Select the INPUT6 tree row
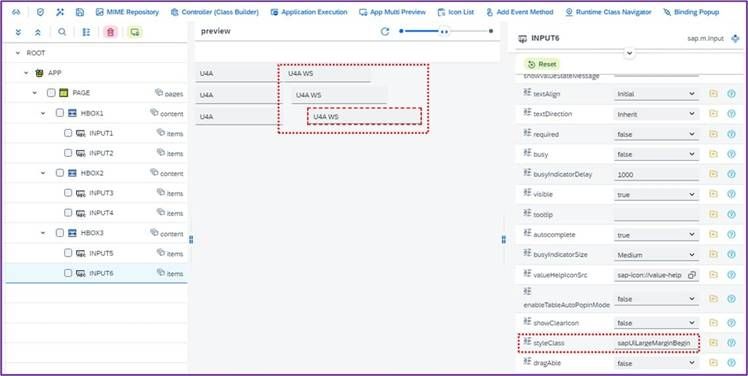Screen dimensions: 748x376 96,273
